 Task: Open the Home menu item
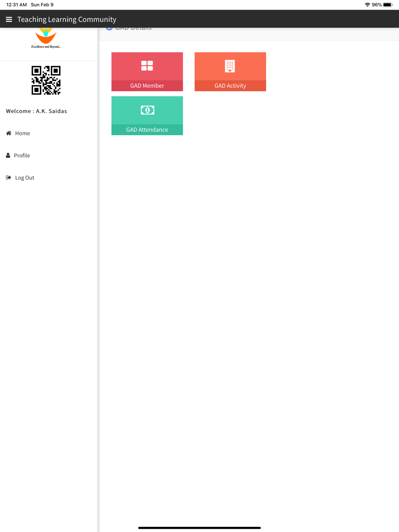(49, 133)
